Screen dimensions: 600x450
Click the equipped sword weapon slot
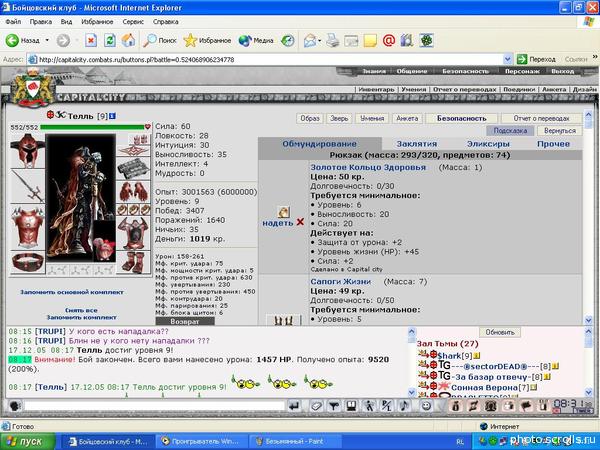pos(28,187)
